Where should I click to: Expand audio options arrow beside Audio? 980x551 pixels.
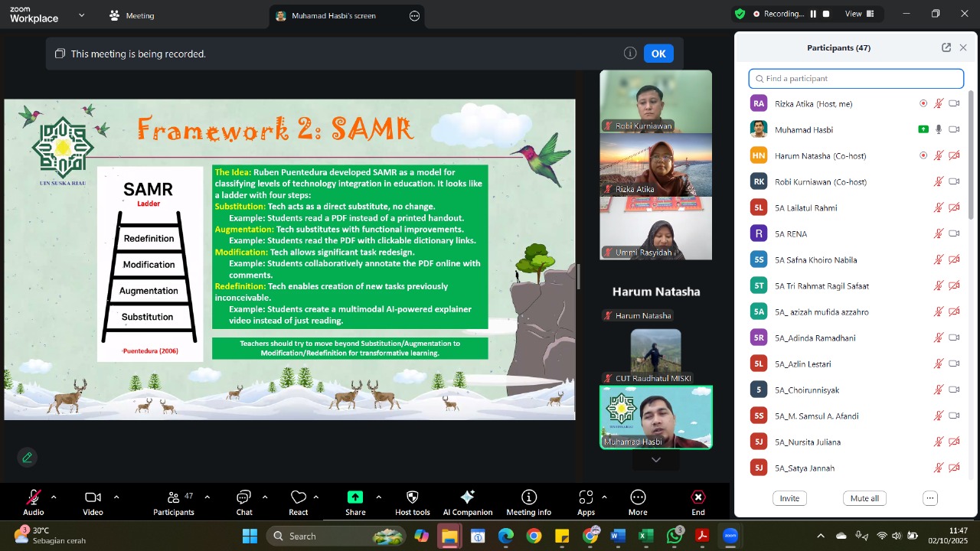54,497
